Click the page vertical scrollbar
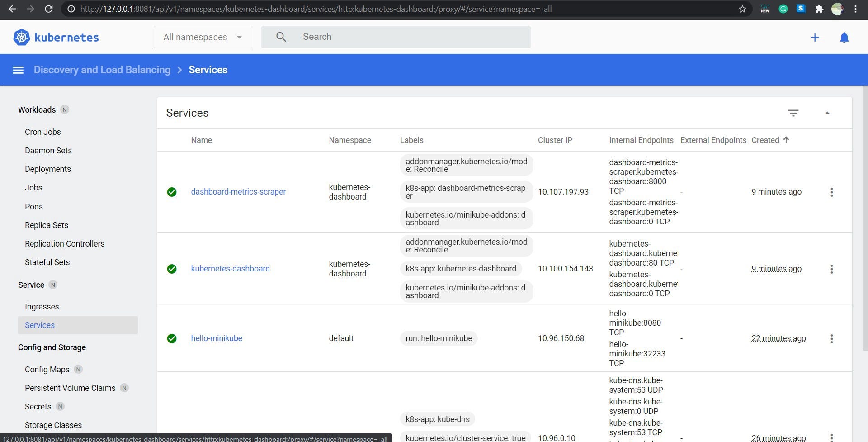The height and width of the screenshot is (442, 868). [865, 217]
